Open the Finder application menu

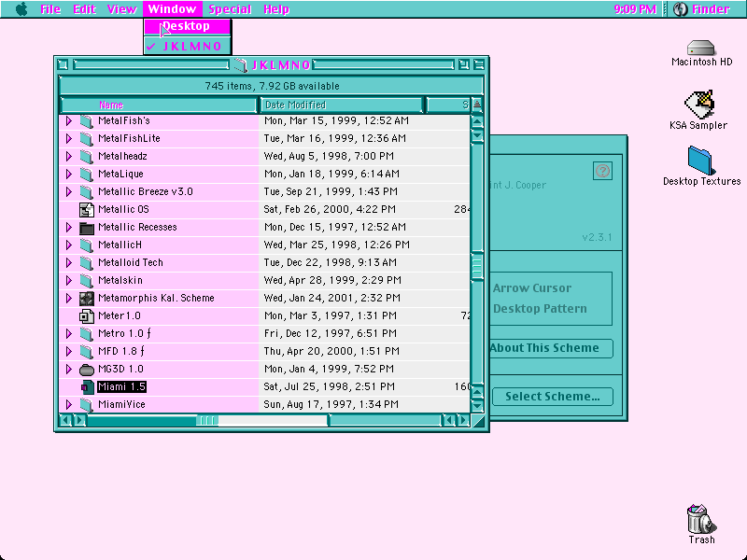coord(701,9)
